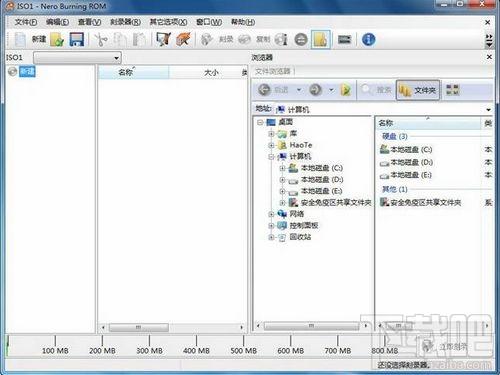Open the disc info icon
The image size is (500, 375).
point(281,39)
